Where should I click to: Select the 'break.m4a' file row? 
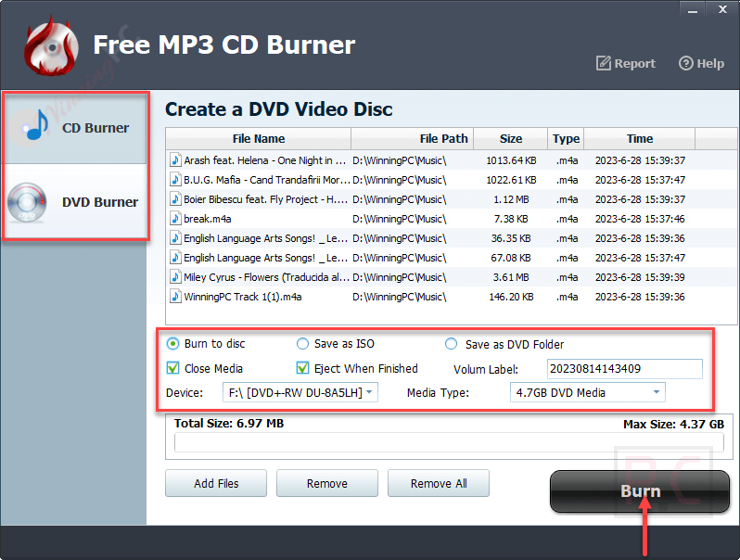point(452,219)
